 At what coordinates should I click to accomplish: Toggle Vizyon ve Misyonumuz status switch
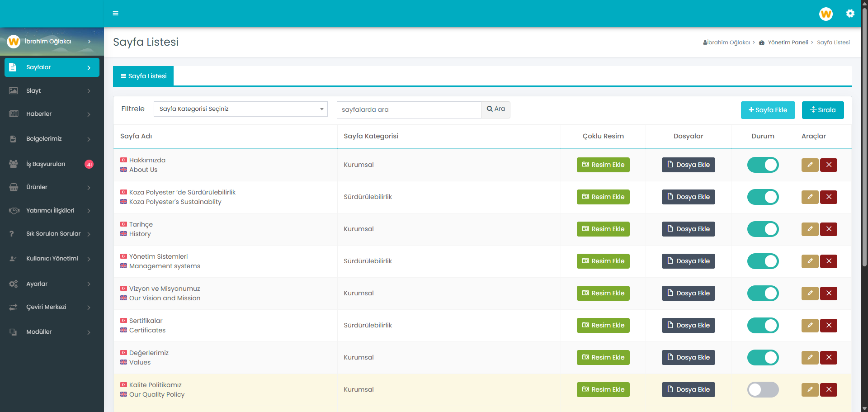[763, 294]
